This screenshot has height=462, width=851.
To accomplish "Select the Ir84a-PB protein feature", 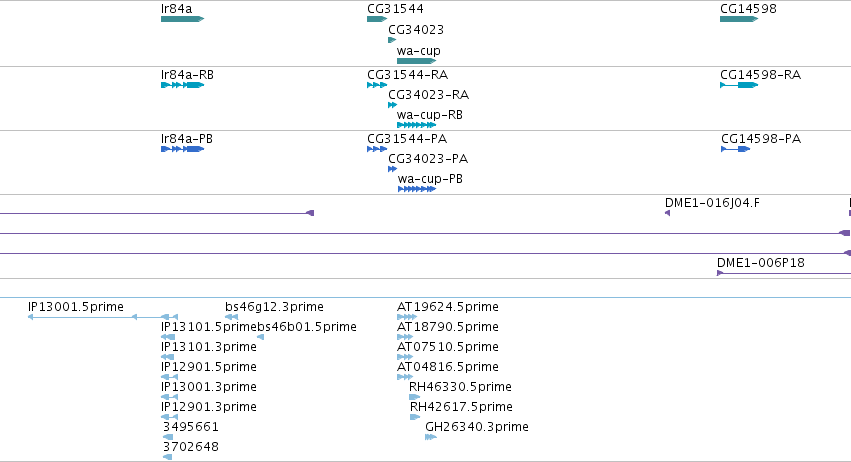I will [182, 149].
